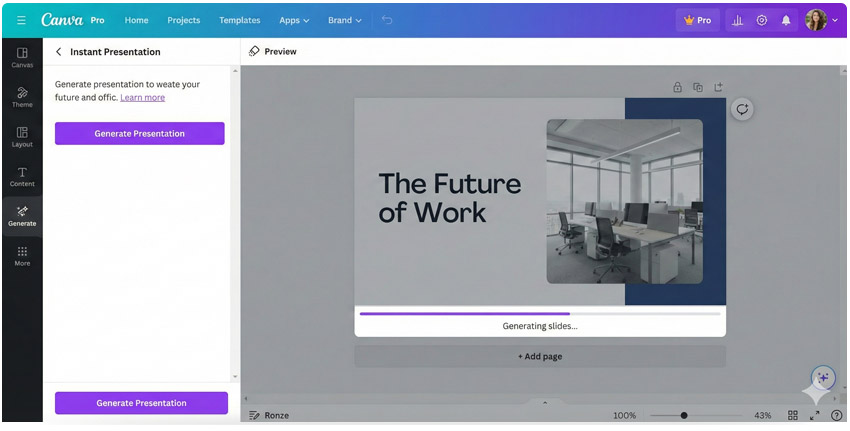Open notifications bell in header
The width and height of the screenshot is (850, 431).
pos(786,20)
